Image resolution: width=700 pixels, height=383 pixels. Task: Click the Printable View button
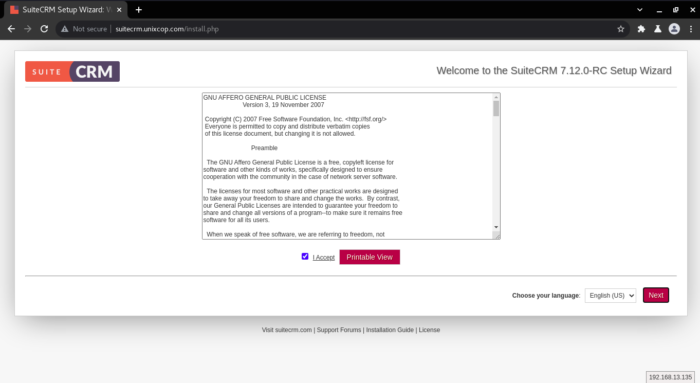point(370,257)
